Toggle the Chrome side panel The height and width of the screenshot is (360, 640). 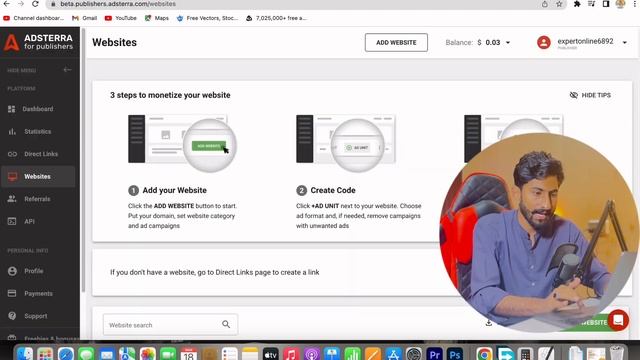[x=606, y=4]
